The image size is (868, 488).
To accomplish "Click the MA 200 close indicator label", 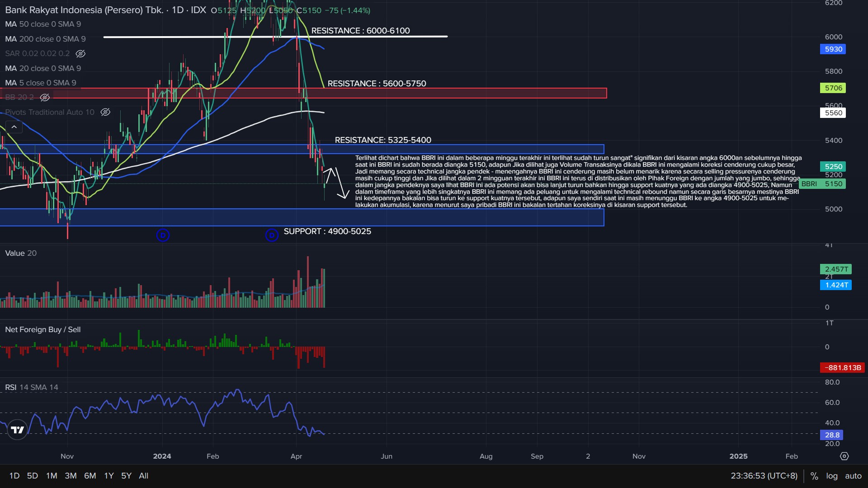I will click(45, 39).
